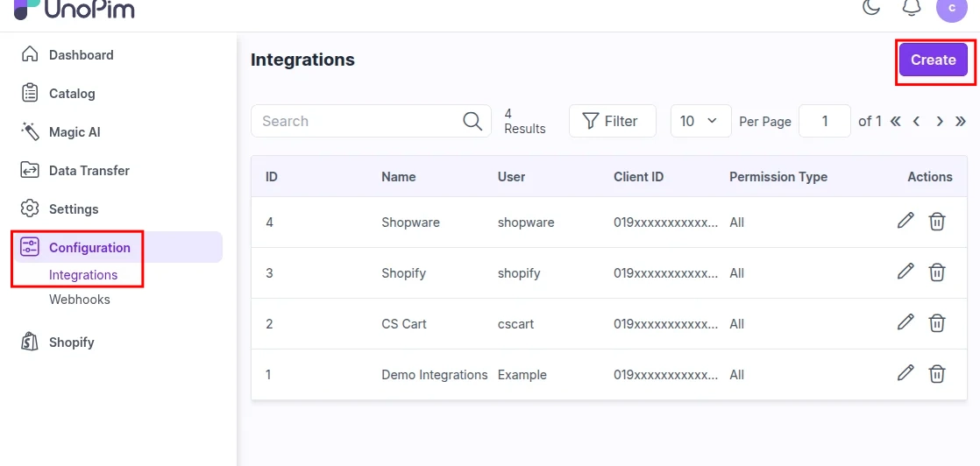Sort by Permission Type column header

point(778,177)
